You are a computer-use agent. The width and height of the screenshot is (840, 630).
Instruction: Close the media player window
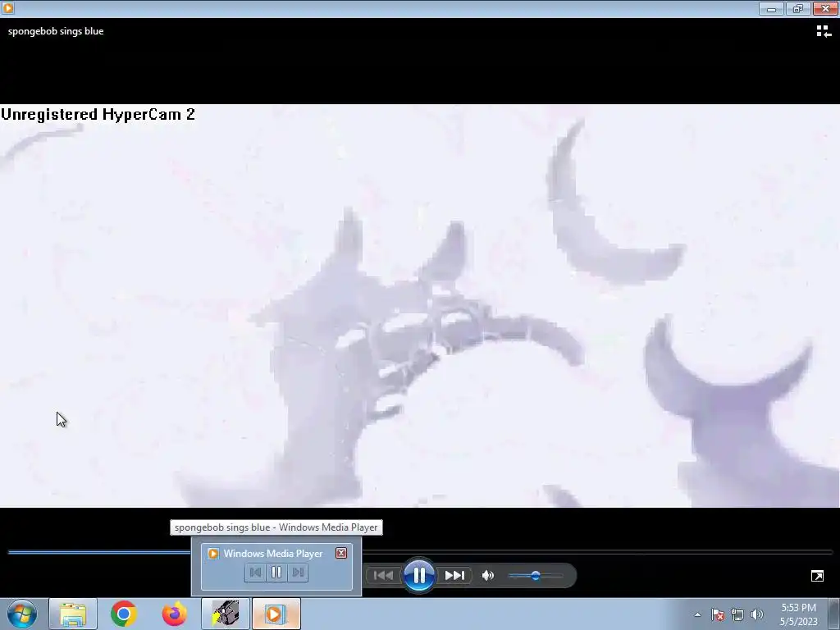click(825, 8)
